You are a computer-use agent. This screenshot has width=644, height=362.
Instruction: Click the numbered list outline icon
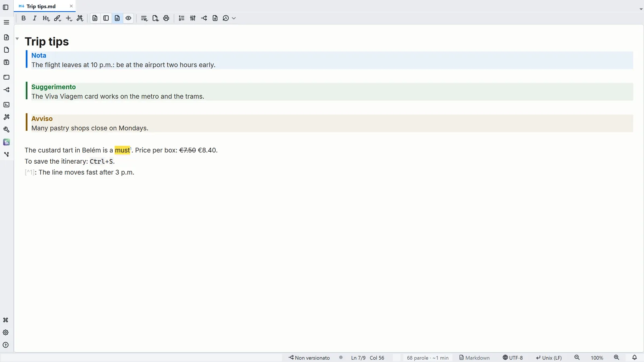pos(182,18)
